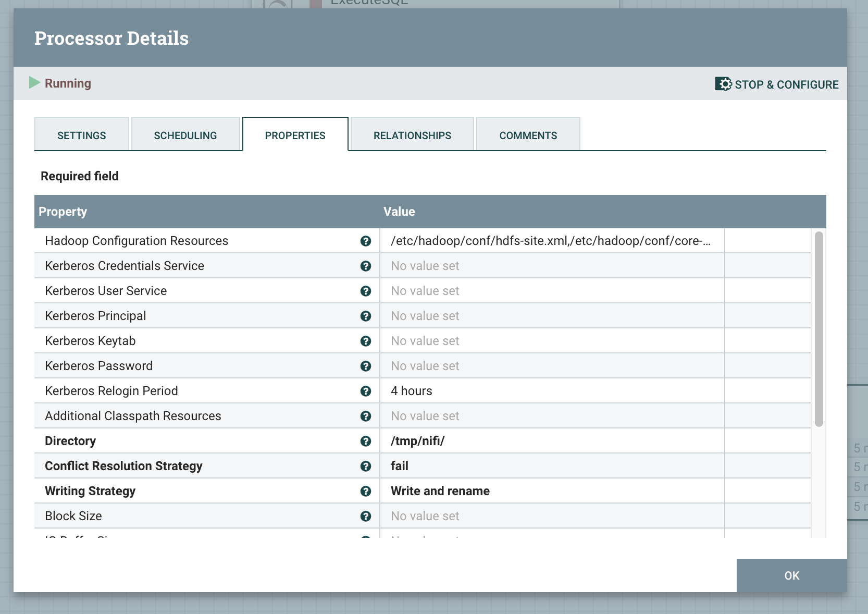Click the green Running status icon
This screenshot has width=868, height=614.
click(34, 83)
